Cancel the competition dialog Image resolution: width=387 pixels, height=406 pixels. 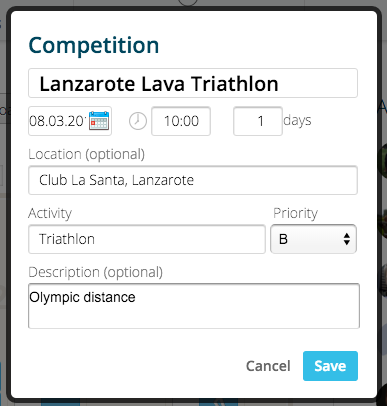(268, 366)
